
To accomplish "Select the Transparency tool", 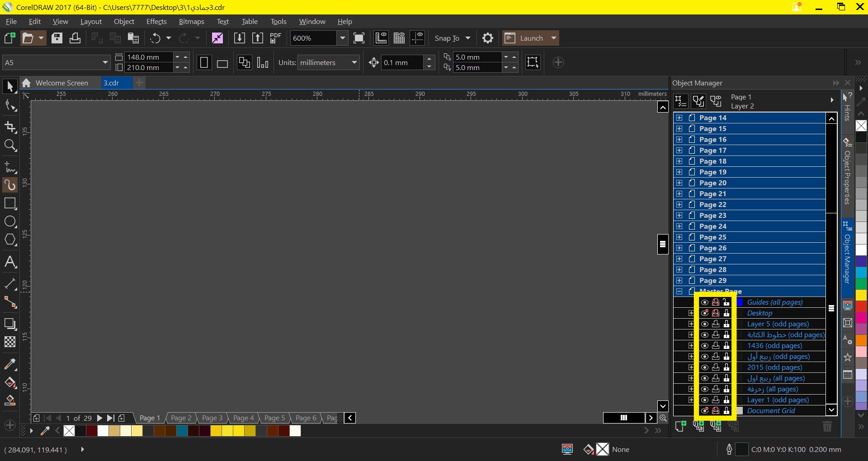I will click(10, 342).
